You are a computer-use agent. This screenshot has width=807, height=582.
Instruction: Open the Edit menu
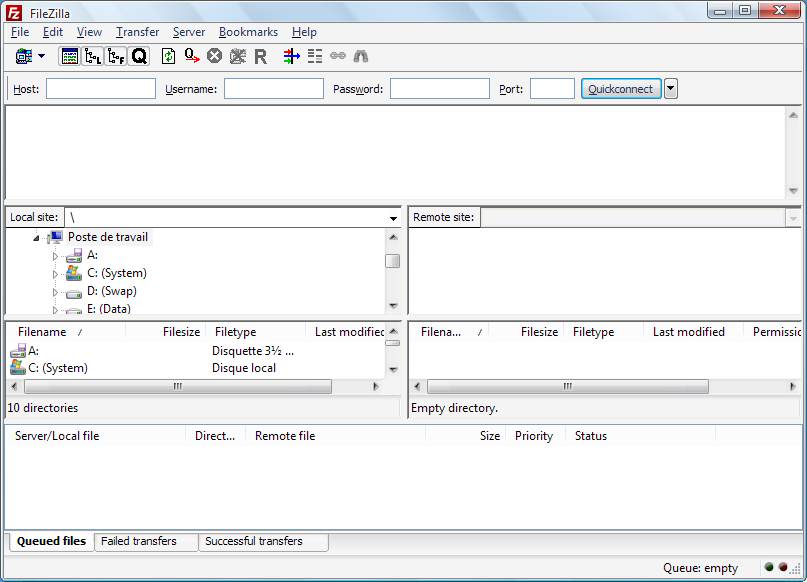coord(52,32)
